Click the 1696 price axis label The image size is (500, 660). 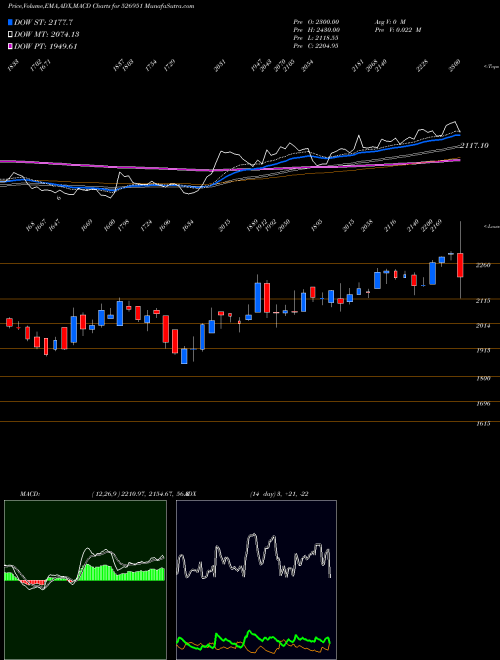tap(483, 404)
